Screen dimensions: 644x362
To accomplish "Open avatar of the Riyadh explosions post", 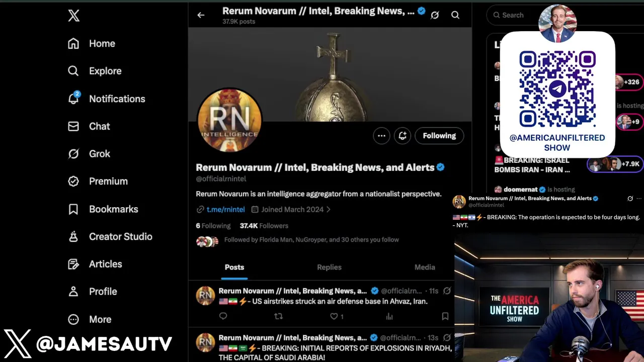I will (205, 342).
